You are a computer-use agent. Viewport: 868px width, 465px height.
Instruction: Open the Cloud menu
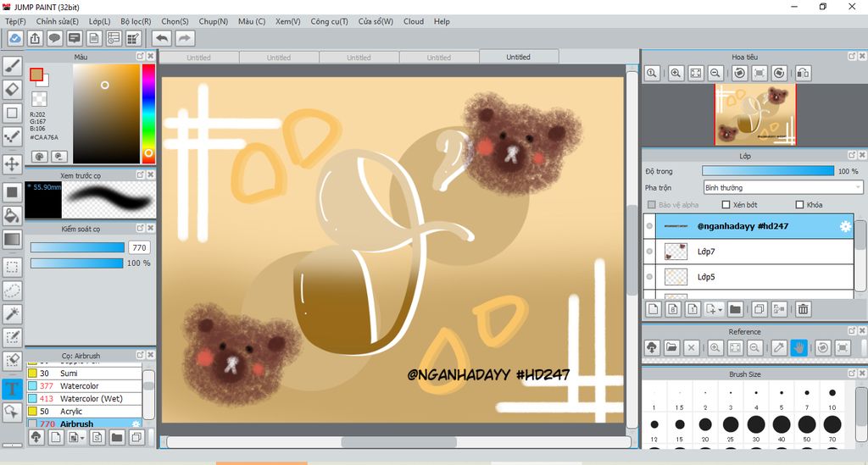coord(413,21)
